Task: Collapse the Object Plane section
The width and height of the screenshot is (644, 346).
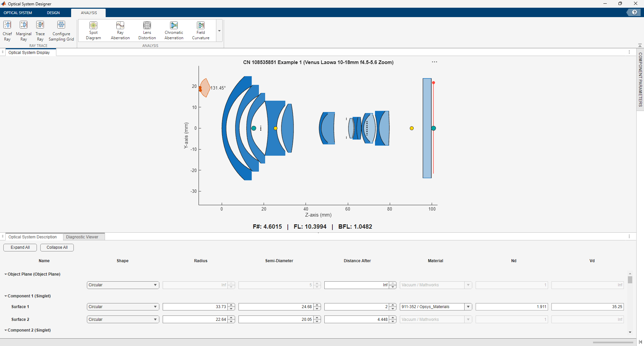Action: (6, 274)
